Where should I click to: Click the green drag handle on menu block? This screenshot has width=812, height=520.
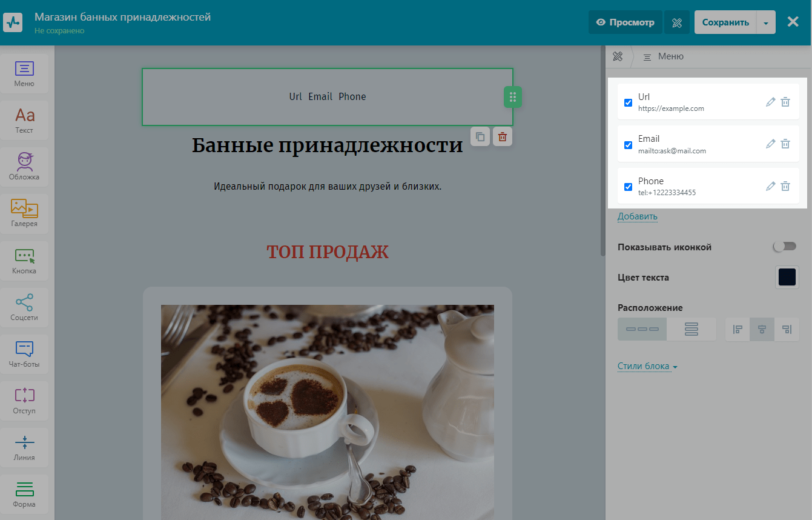[512, 97]
